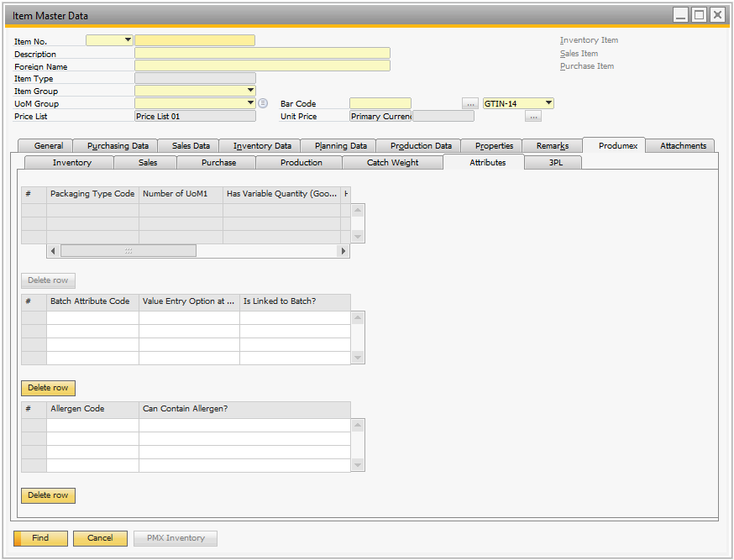Open the Catch Weight sub-tab
734x560 pixels.
tap(392, 163)
